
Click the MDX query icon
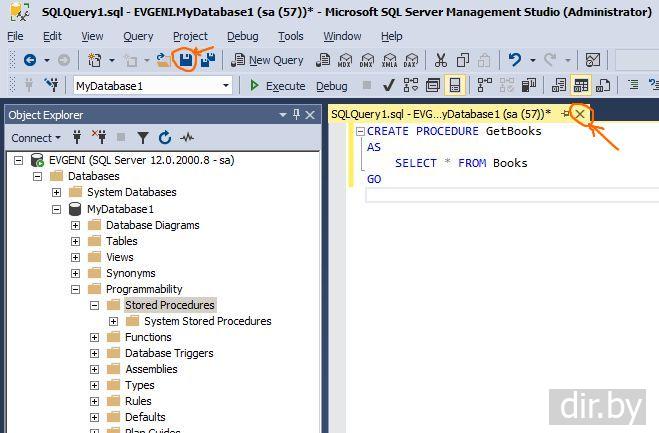(345, 61)
